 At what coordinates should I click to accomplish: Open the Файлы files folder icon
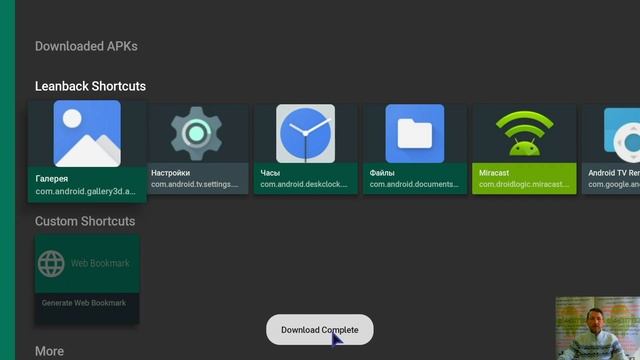point(415,133)
